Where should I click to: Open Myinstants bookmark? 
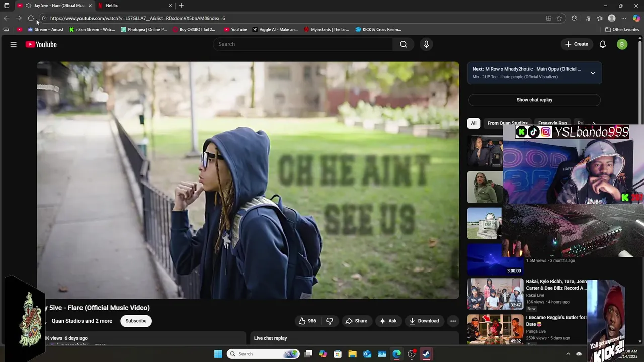[326, 30]
